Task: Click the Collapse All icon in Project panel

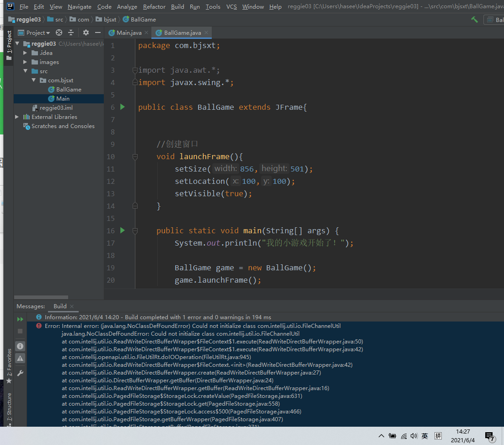Action: (x=71, y=32)
